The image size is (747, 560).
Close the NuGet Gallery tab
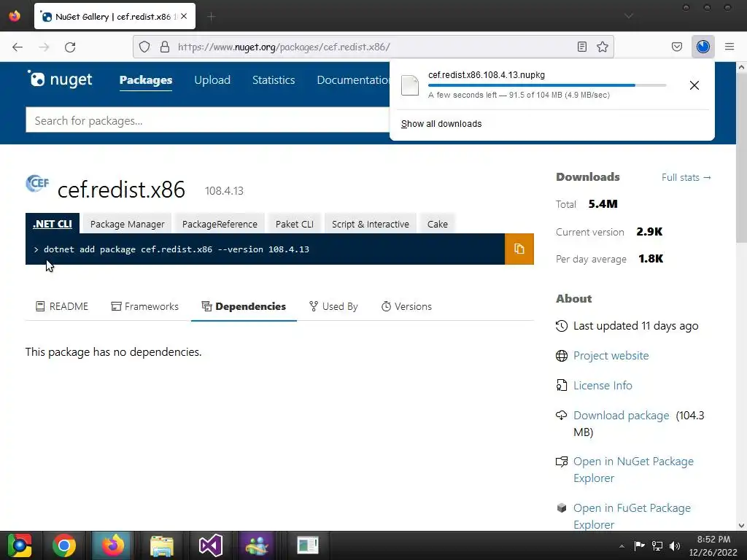tap(184, 16)
